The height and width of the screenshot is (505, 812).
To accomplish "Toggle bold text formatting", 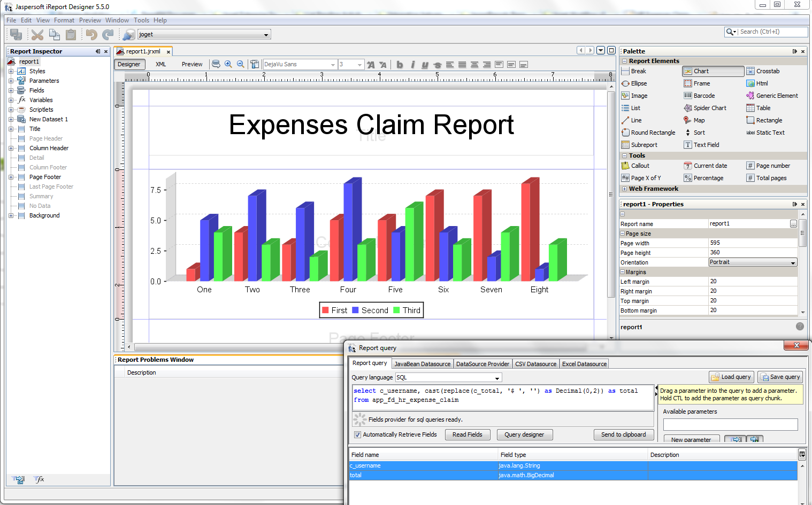I will coord(400,64).
